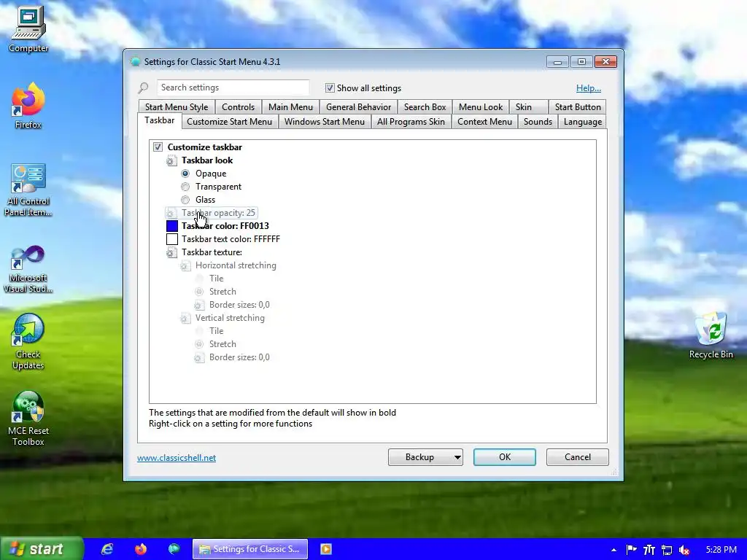747x560 pixels.
Task: Open the General Behavior tab
Action: pyautogui.click(x=358, y=107)
